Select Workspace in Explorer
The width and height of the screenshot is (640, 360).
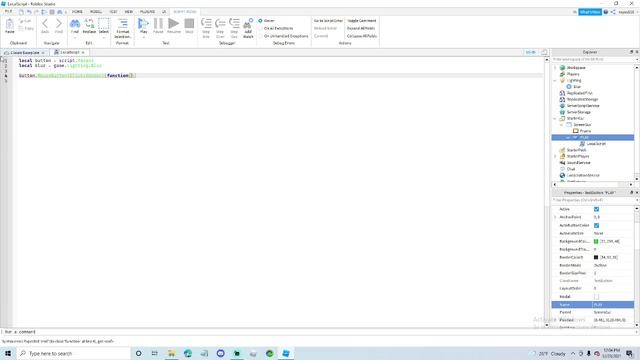[576, 68]
